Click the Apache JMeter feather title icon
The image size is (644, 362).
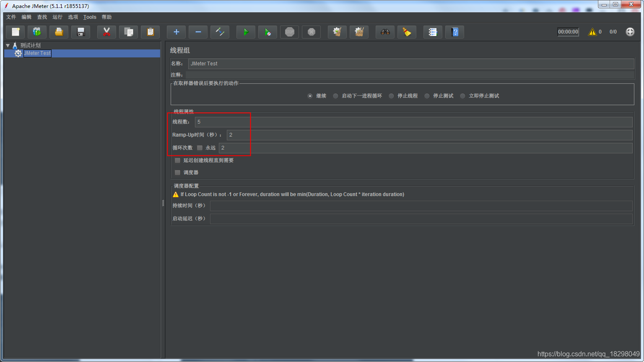pyautogui.click(x=6, y=6)
